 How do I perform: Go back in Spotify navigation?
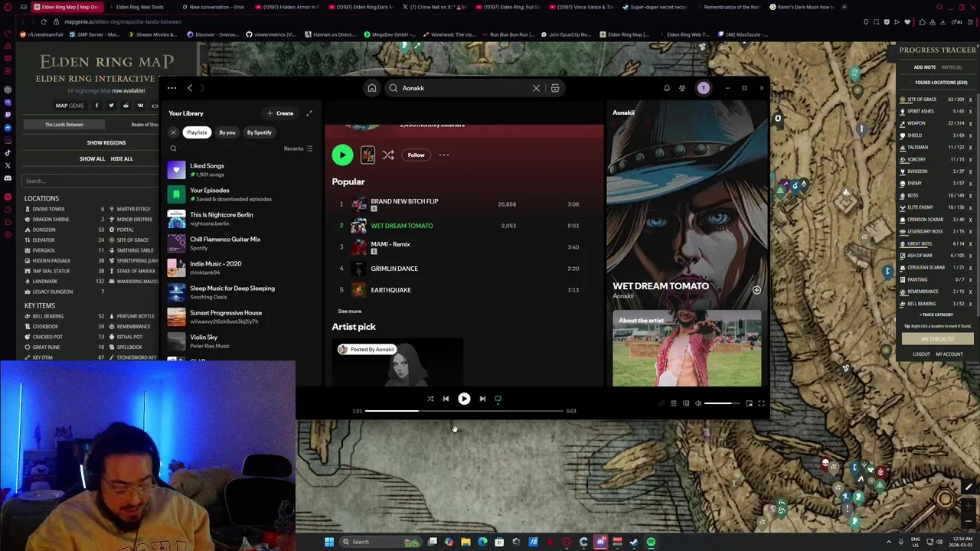[190, 88]
